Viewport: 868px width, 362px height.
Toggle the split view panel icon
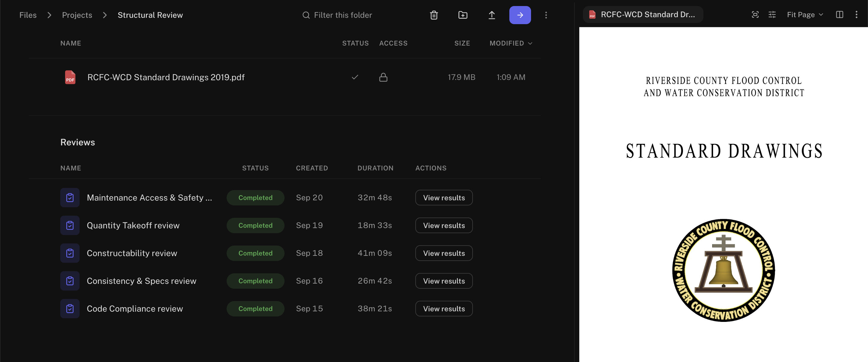(839, 14)
